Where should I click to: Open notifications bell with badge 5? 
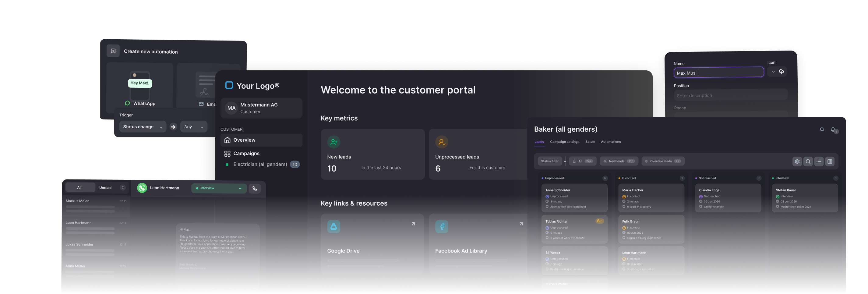coord(833,130)
